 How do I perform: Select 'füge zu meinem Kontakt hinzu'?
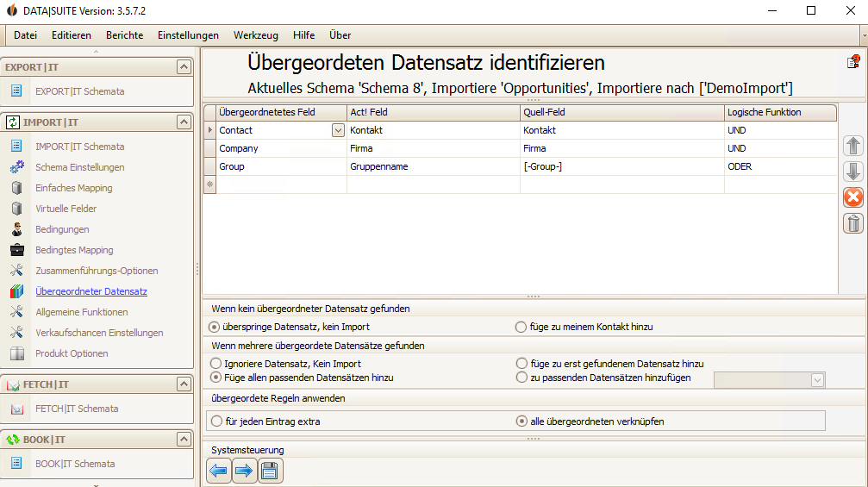(521, 327)
